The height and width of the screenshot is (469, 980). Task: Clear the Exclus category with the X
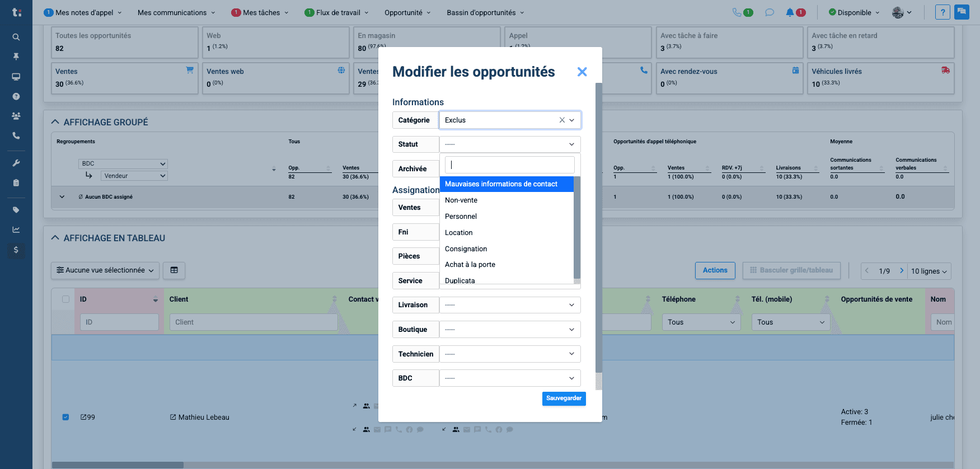(x=562, y=120)
